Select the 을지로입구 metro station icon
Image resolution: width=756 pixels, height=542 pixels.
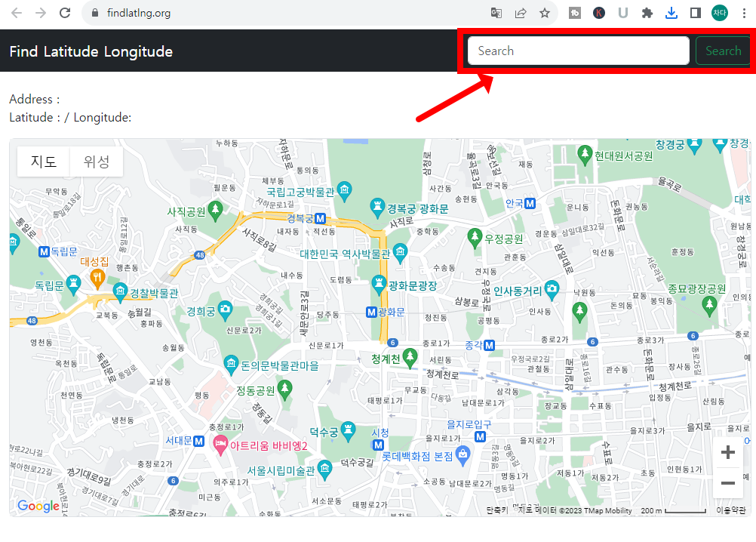point(480,437)
